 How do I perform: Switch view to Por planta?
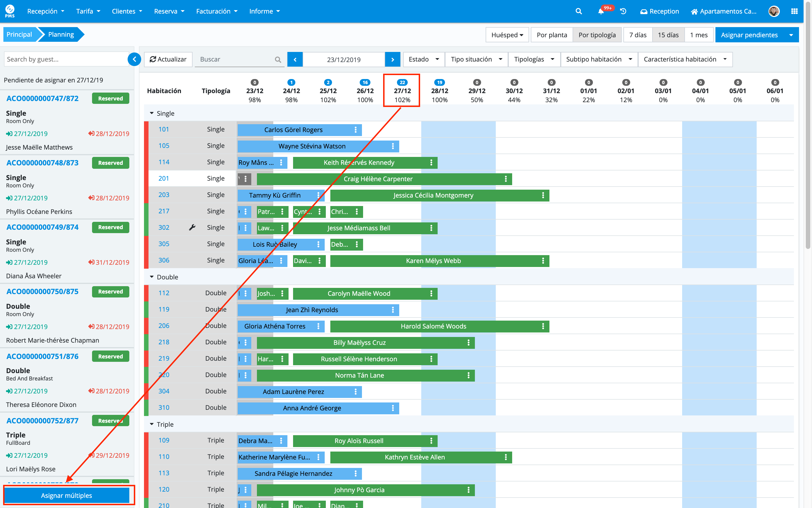(551, 35)
